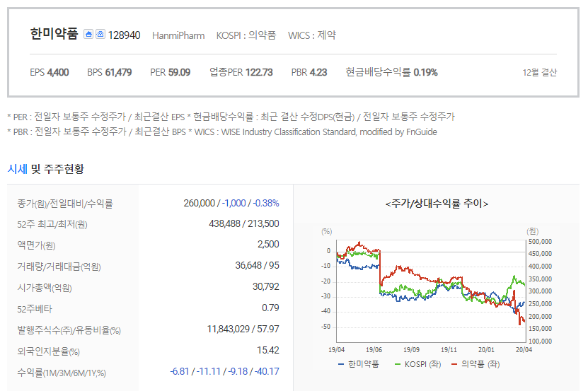Viewport: 588px width, 391px height.
Task: Click the 500,000 right axis label
Action: 540,242
